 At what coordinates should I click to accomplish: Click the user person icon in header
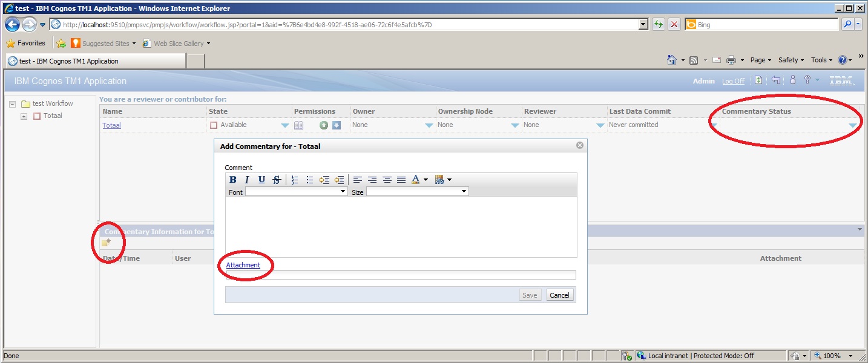click(792, 80)
